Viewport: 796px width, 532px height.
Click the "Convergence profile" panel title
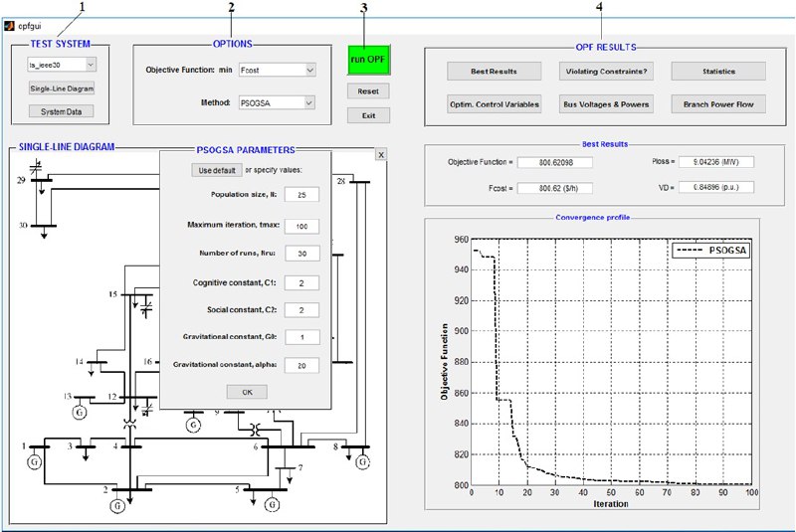(592, 217)
